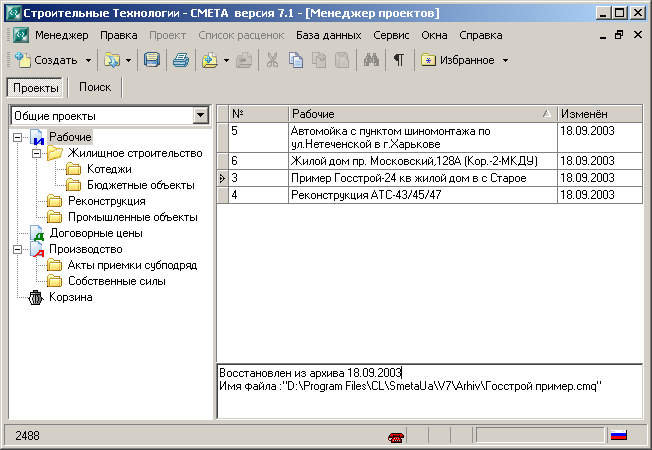Click the Russian flag language icon
Image resolution: width=652 pixels, height=450 pixels.
(x=619, y=435)
